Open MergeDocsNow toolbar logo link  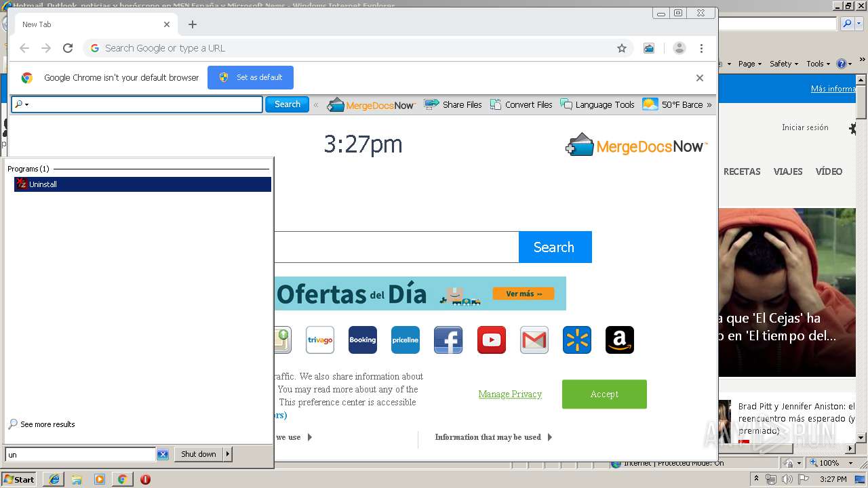(x=371, y=105)
